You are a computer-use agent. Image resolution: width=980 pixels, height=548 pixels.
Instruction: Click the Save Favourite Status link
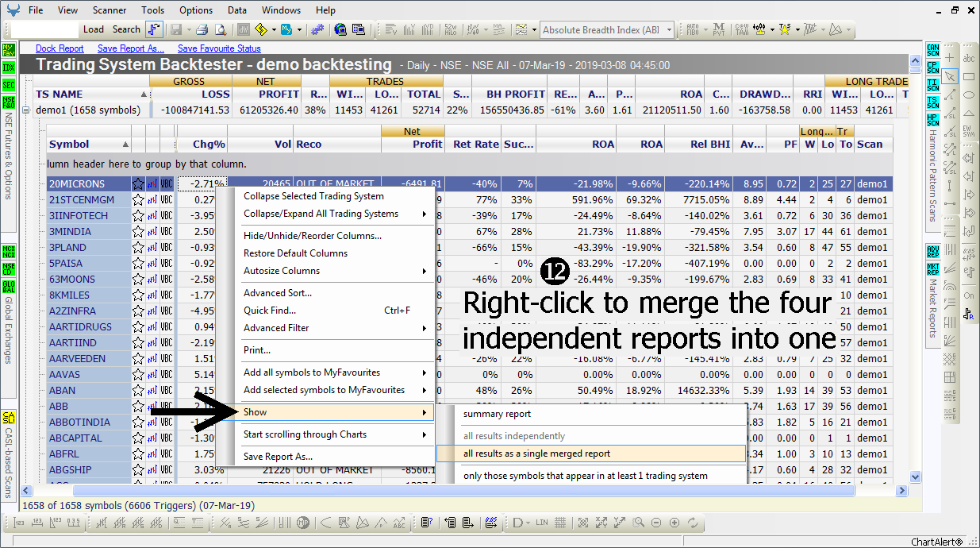coord(219,48)
